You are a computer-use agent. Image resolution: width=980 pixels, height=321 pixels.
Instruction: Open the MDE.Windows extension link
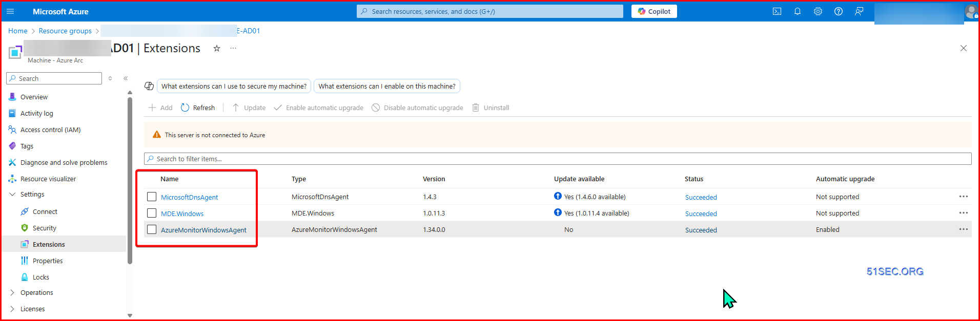point(182,213)
